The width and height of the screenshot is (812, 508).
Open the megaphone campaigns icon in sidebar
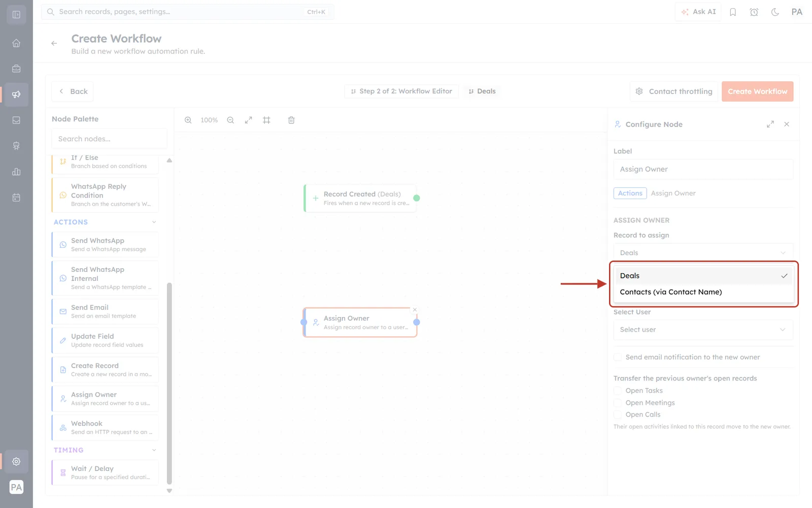(x=16, y=94)
